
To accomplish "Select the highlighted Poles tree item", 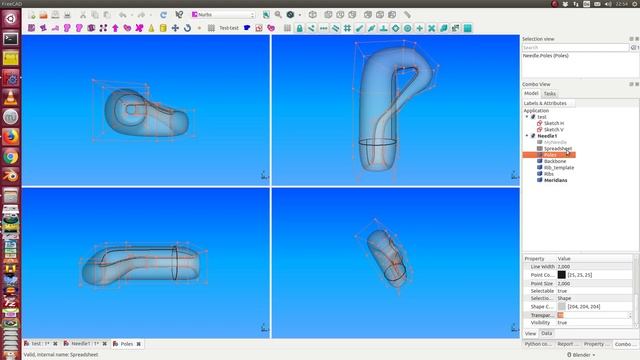I will click(549, 155).
